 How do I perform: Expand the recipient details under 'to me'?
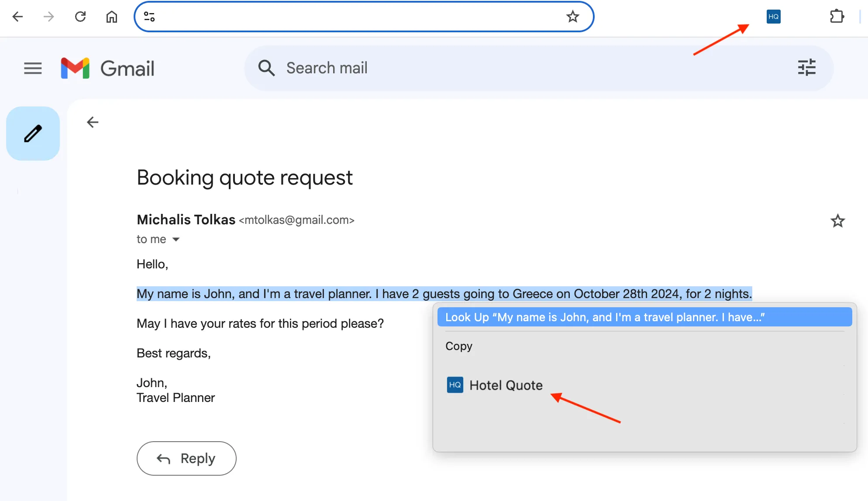click(176, 239)
